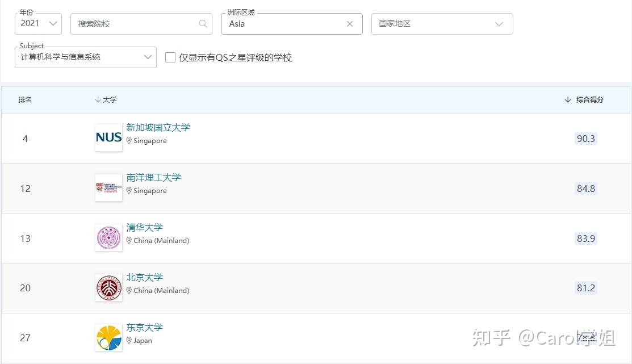Click the location pin under 北京大学

click(129, 291)
